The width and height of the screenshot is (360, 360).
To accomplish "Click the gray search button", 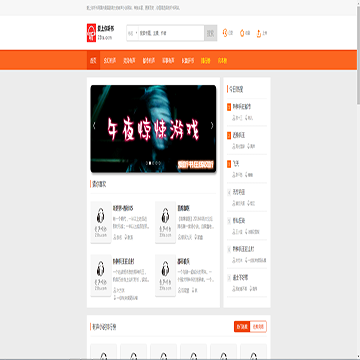I will click(211, 33).
